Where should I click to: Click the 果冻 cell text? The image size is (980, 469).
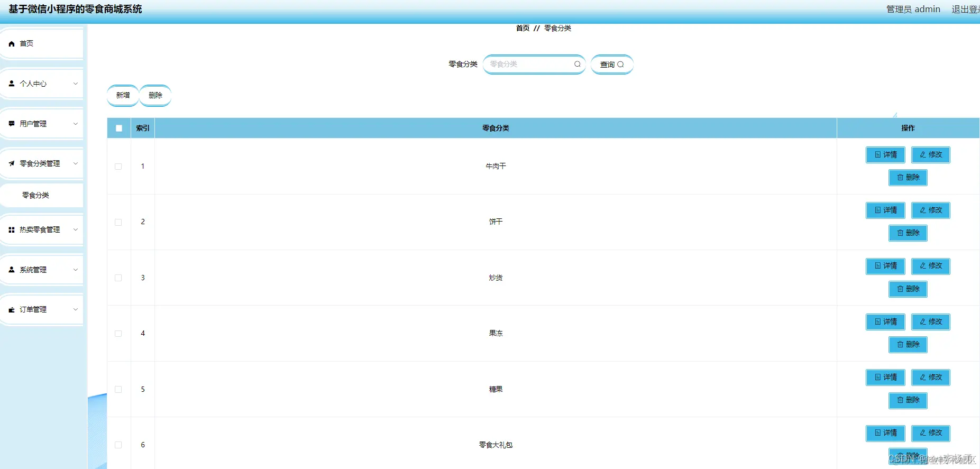[496, 334]
